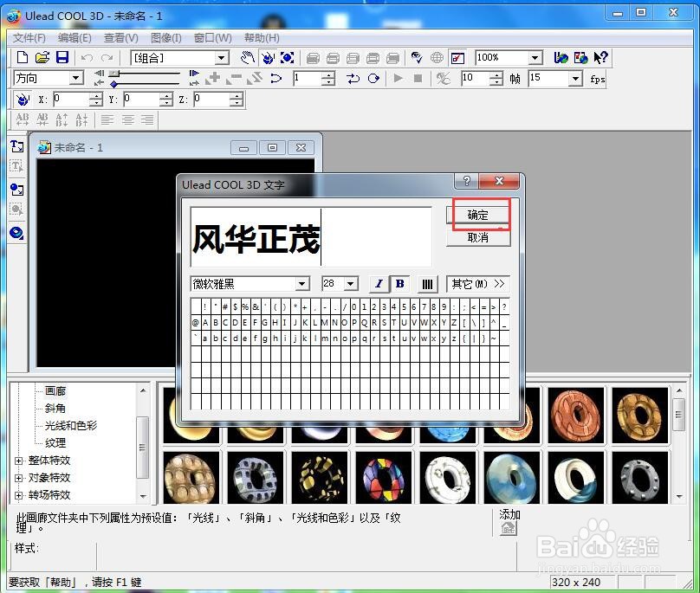Click the X coordinate input field

click(x=71, y=99)
